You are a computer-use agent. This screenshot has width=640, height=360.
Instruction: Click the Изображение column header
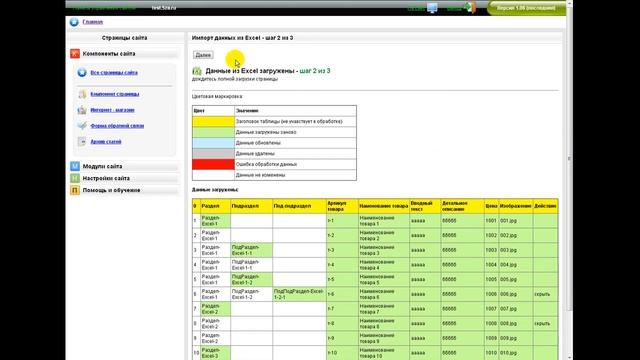pyautogui.click(x=516, y=206)
